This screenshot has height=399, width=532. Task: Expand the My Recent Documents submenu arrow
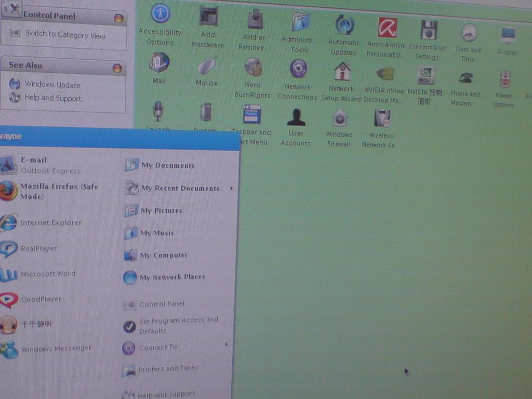pos(231,188)
